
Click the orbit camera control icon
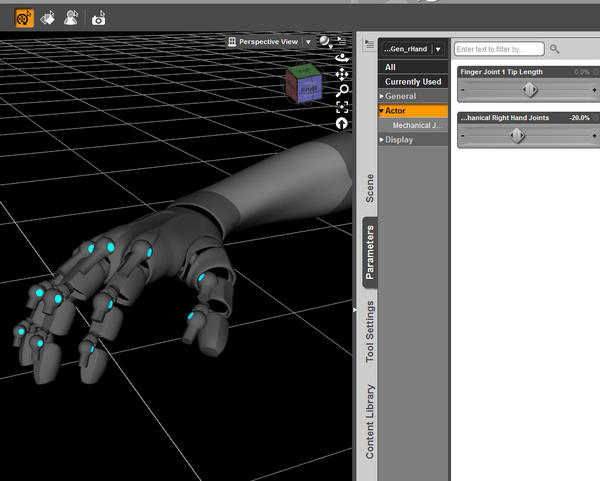[342, 58]
